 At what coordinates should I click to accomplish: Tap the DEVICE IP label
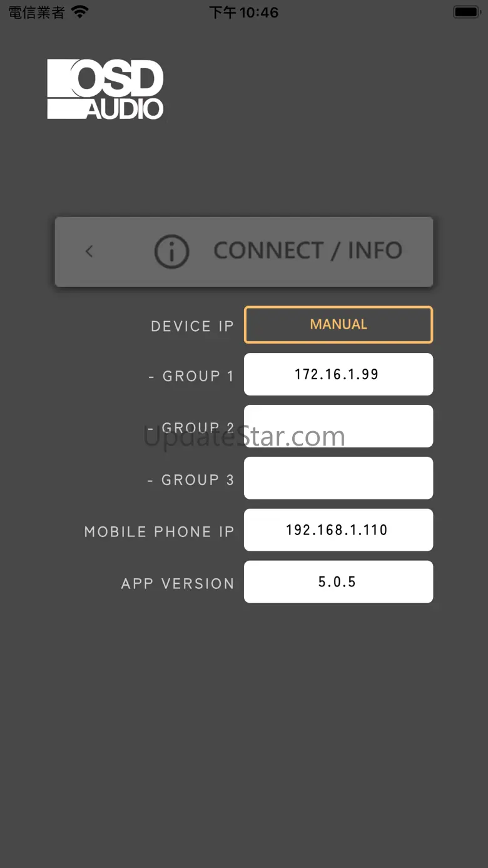[192, 326]
